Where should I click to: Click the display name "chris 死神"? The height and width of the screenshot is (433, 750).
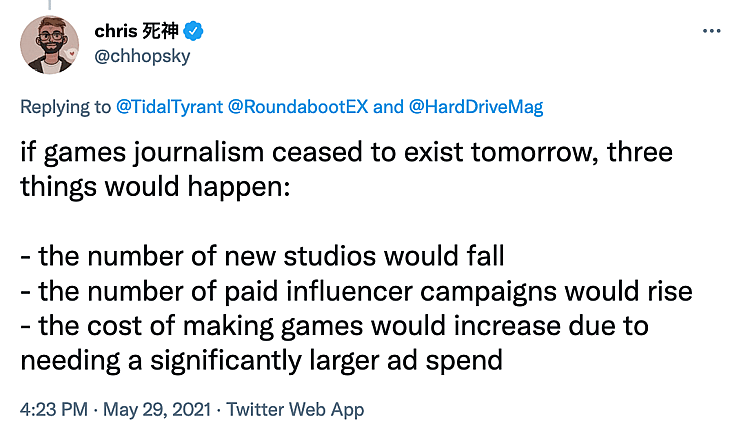pyautogui.click(x=138, y=31)
